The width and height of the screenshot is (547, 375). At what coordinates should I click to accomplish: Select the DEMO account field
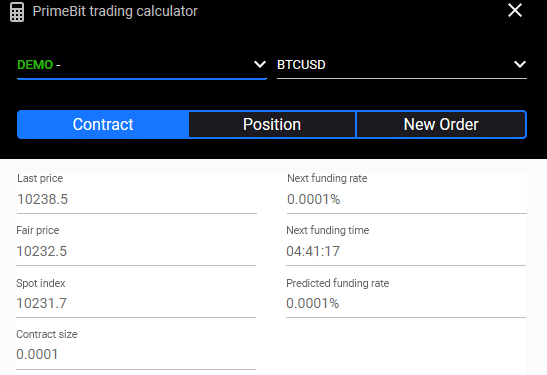click(142, 65)
